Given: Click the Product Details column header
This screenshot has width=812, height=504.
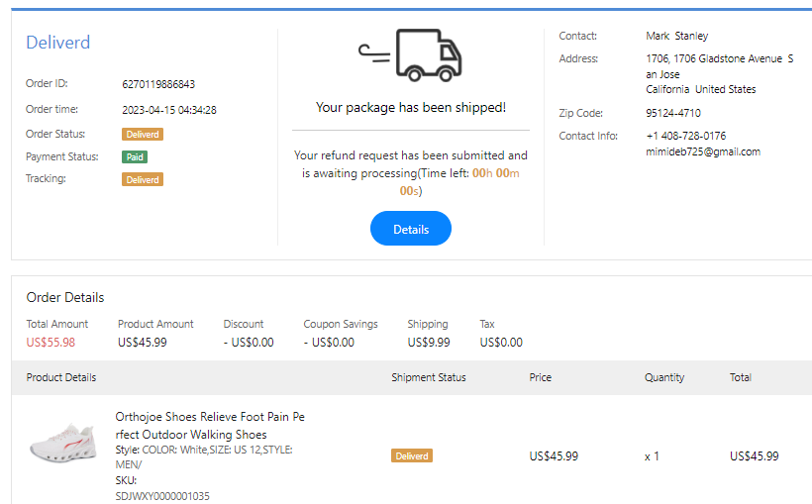Looking at the screenshot, I should (x=61, y=377).
